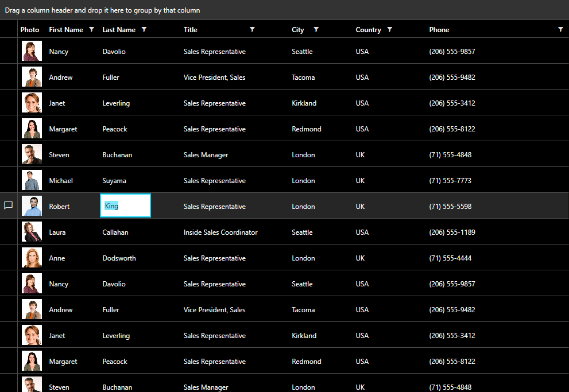Sort by the Phone column header

[439, 30]
